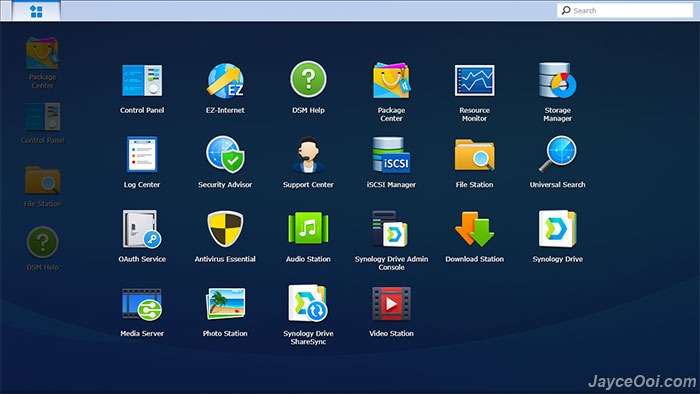700x394 pixels.
Task: Click the dimmed Package Center desktop shortcut
Action: pyautogui.click(x=42, y=63)
